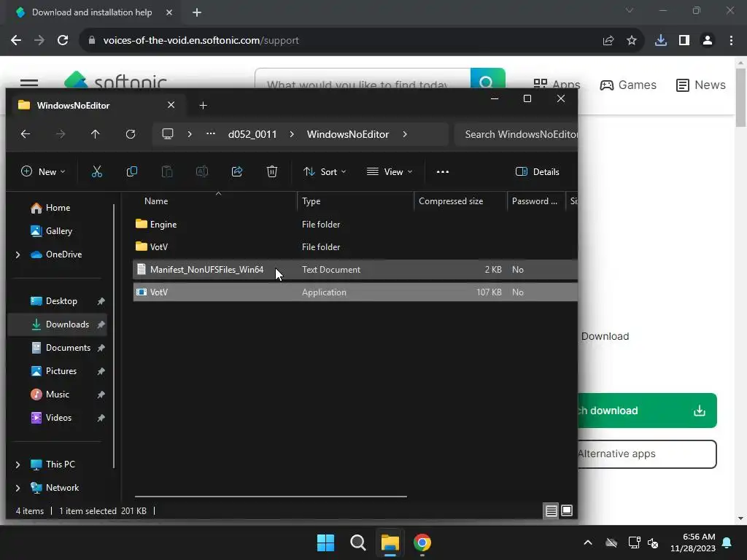The height and width of the screenshot is (560, 747).
Task: Open the chevron after WindowsNoEditor breadcrumb
Action: [404, 134]
